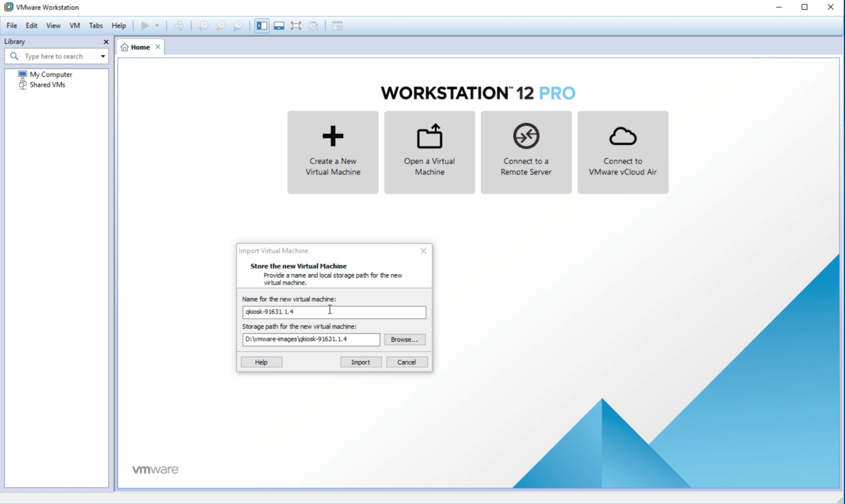Click the Import button
The height and width of the screenshot is (504, 845).
coord(361,362)
